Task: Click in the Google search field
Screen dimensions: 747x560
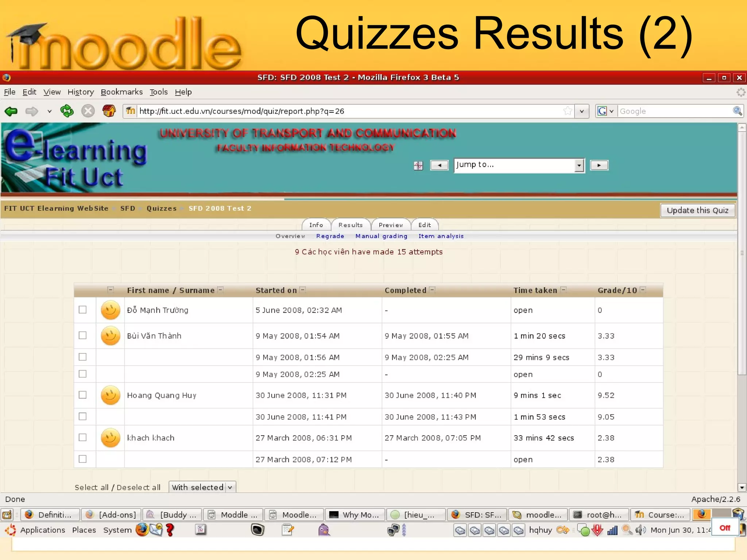Action: [675, 111]
